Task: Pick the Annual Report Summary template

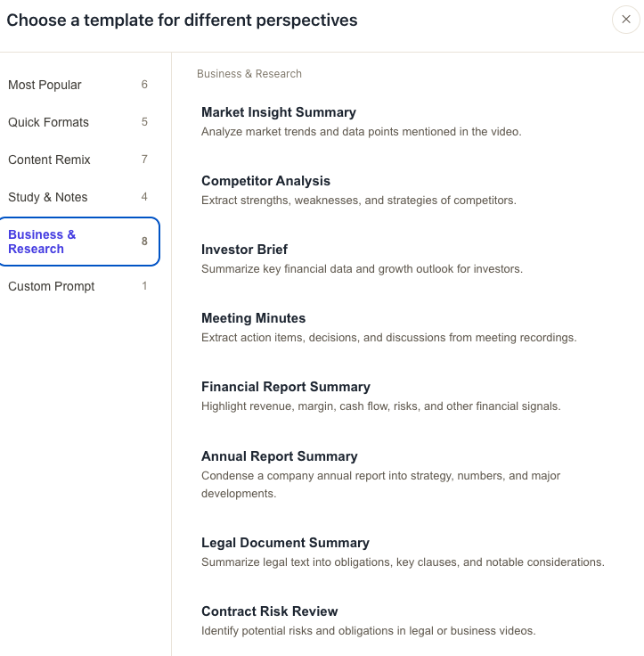Action: (x=408, y=474)
